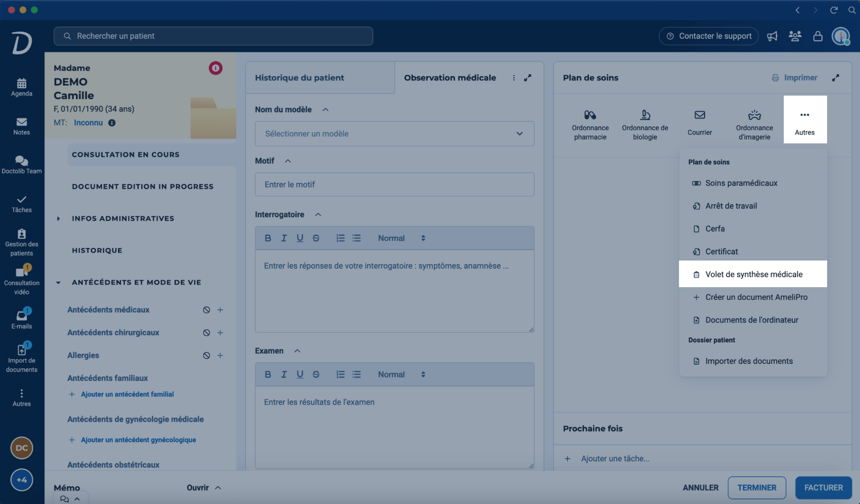Select Documents de l'ordinateur
The height and width of the screenshot is (504, 860).
pos(753,320)
